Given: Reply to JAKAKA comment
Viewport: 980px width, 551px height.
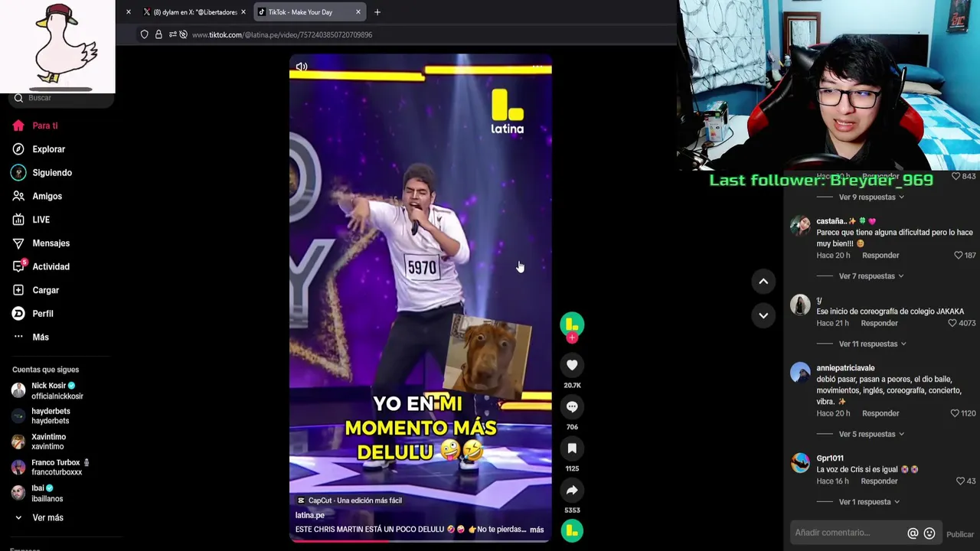Looking at the screenshot, I should (x=879, y=324).
